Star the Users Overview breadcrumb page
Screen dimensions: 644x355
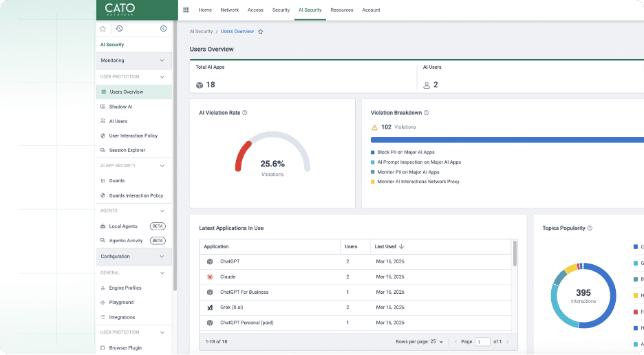pos(260,32)
